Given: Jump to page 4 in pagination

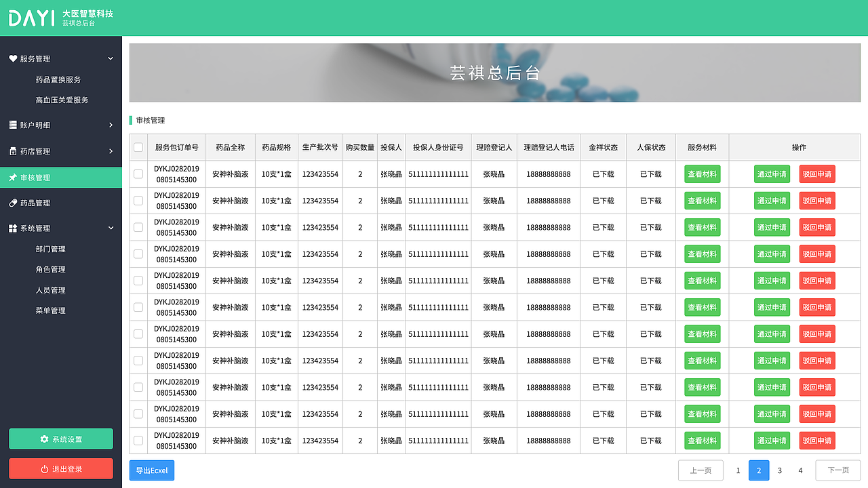Looking at the screenshot, I should coord(800,470).
